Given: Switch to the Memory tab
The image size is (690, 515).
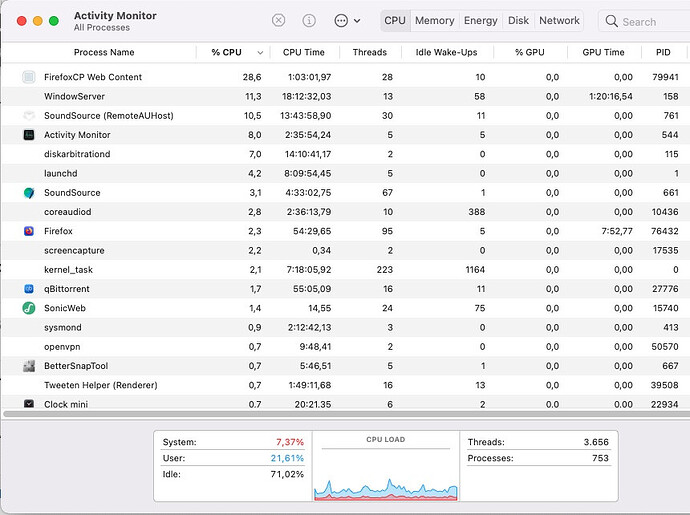Looking at the screenshot, I should click(434, 20).
